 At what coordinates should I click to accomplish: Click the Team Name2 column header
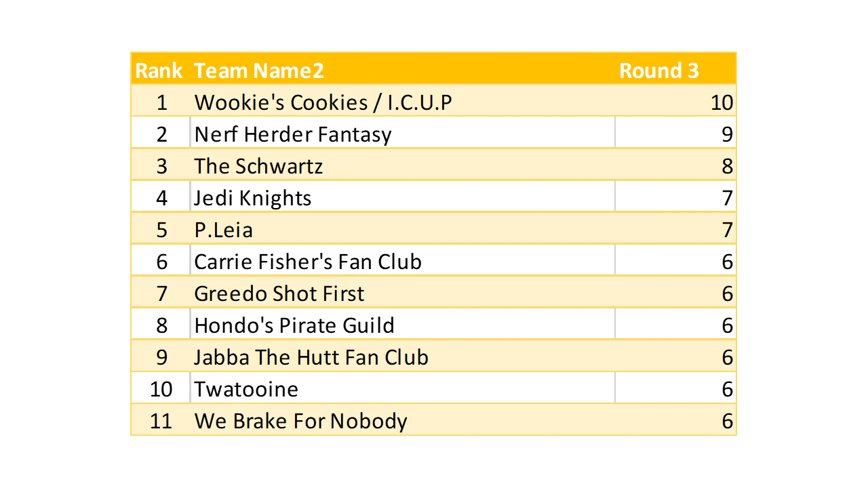coord(259,70)
